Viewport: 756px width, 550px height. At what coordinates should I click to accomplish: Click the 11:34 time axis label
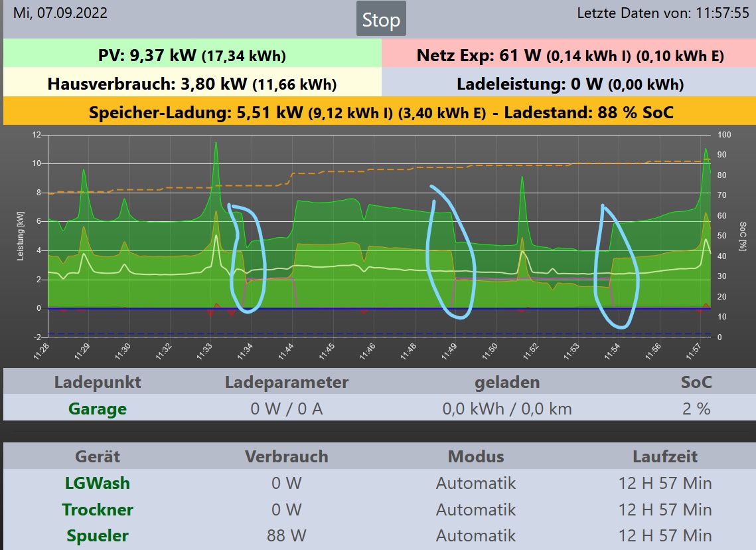point(245,351)
